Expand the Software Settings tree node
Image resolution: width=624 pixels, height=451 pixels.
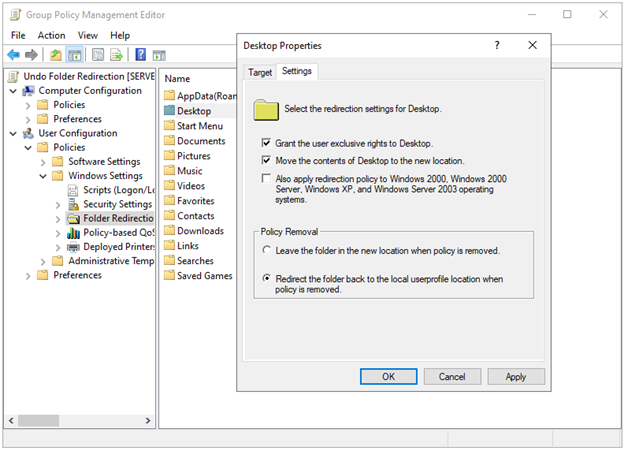tap(43, 162)
